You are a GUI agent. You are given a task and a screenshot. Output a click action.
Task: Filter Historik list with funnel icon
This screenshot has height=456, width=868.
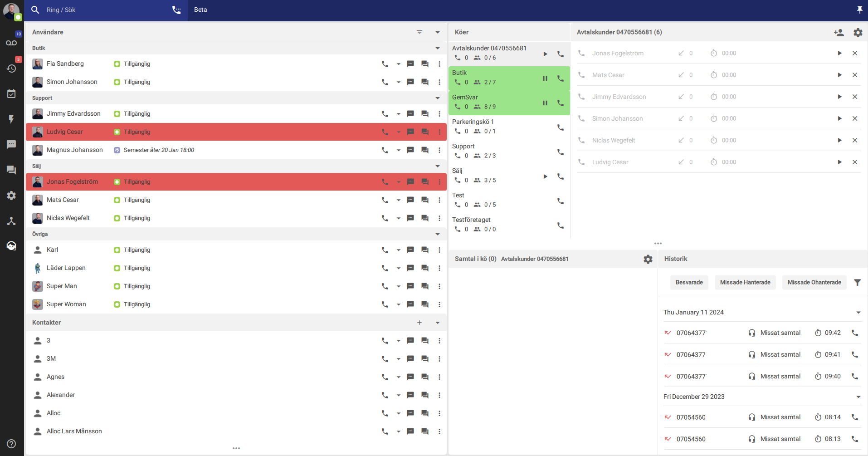857,282
